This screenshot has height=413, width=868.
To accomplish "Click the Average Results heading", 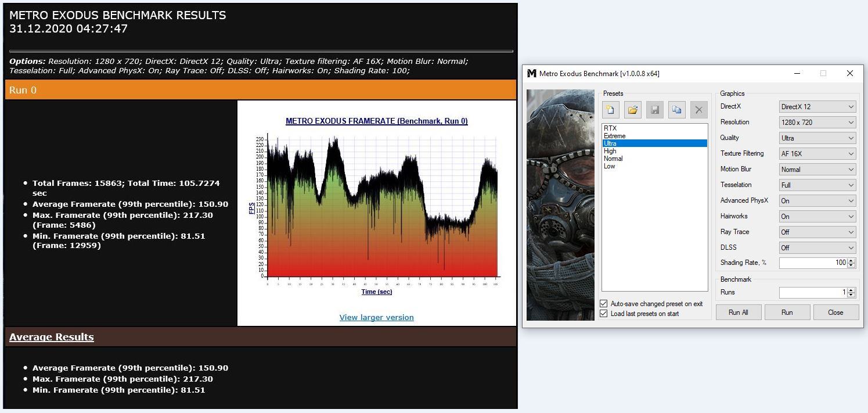I will click(x=52, y=337).
